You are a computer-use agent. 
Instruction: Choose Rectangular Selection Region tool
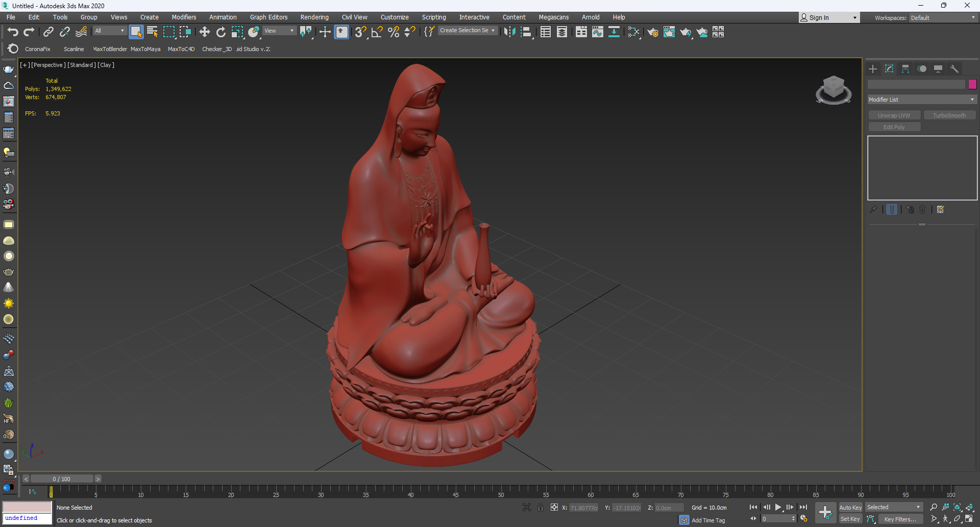[168, 32]
